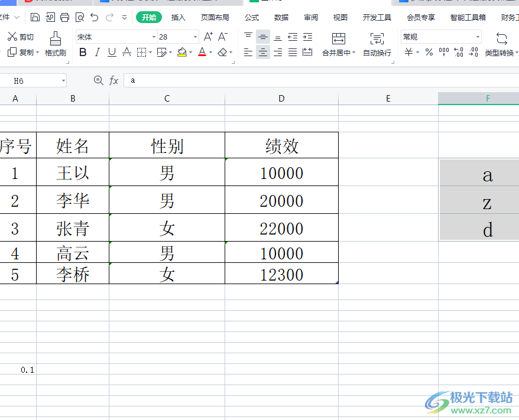Toggle middle vertical alignment

[x=263, y=37]
